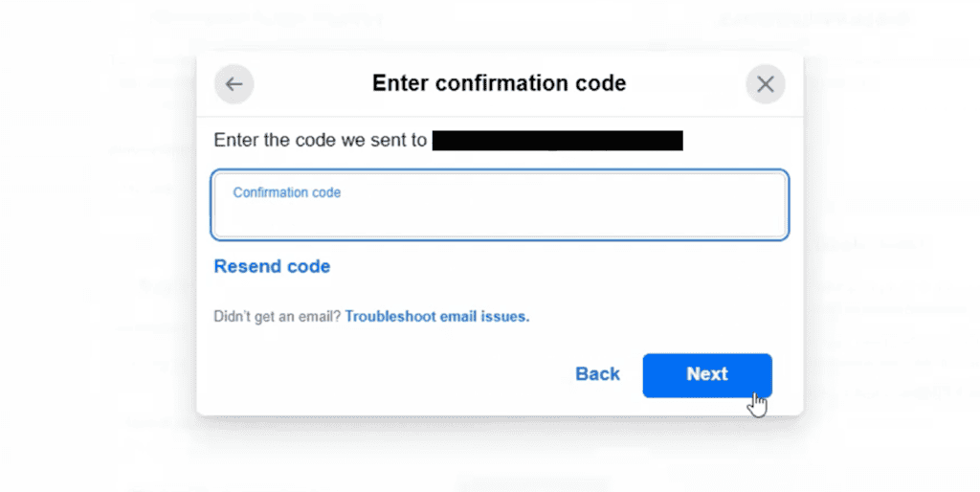Open Troubleshoot email issues link

436,316
